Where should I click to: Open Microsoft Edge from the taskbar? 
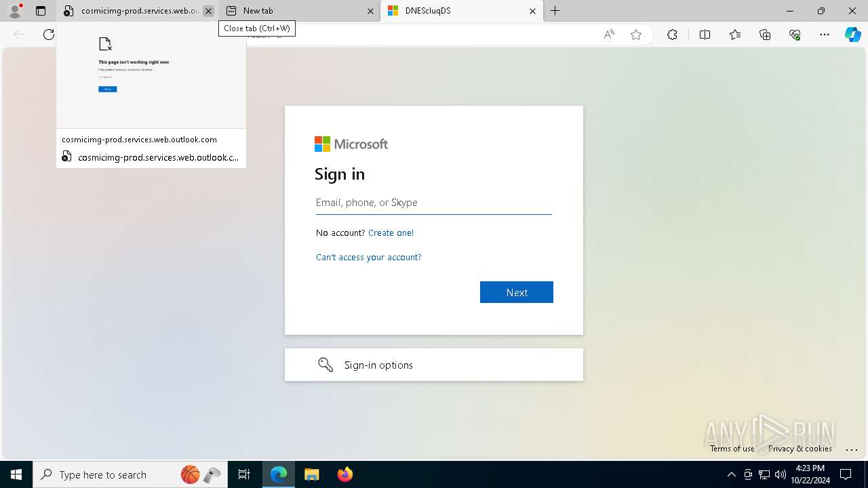coord(279,474)
